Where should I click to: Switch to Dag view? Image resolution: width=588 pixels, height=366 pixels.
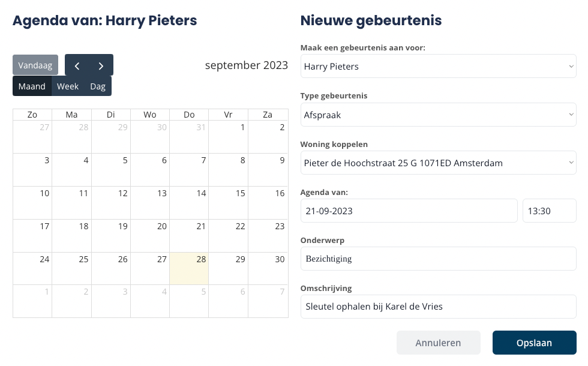98,86
